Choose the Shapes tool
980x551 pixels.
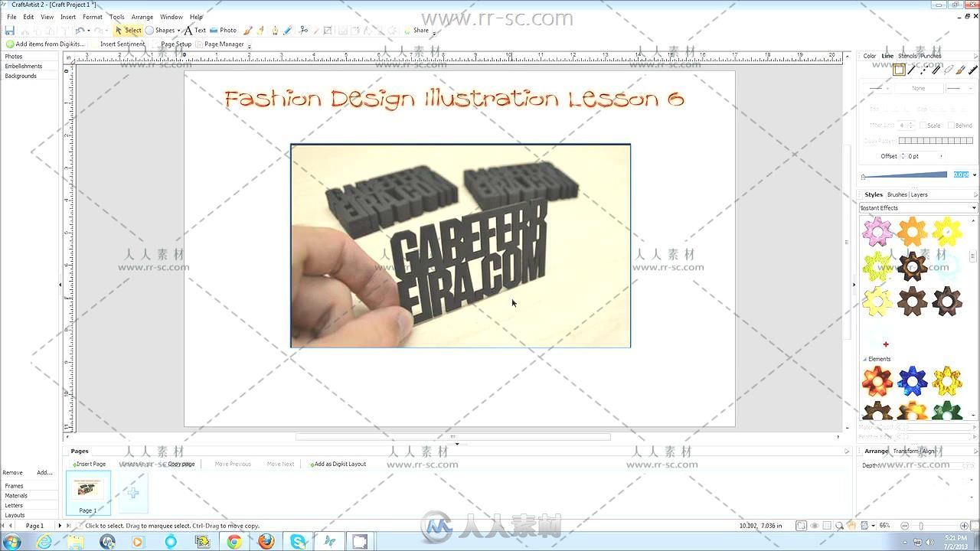[160, 31]
